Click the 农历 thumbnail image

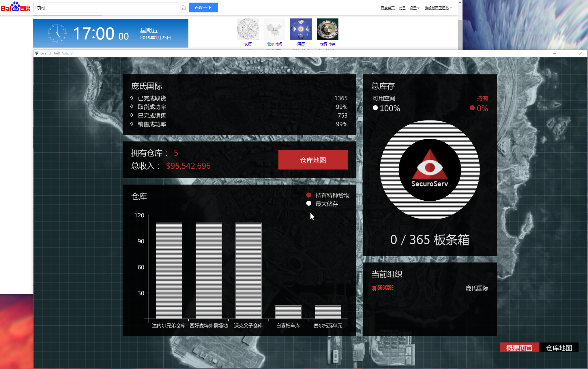click(x=248, y=29)
